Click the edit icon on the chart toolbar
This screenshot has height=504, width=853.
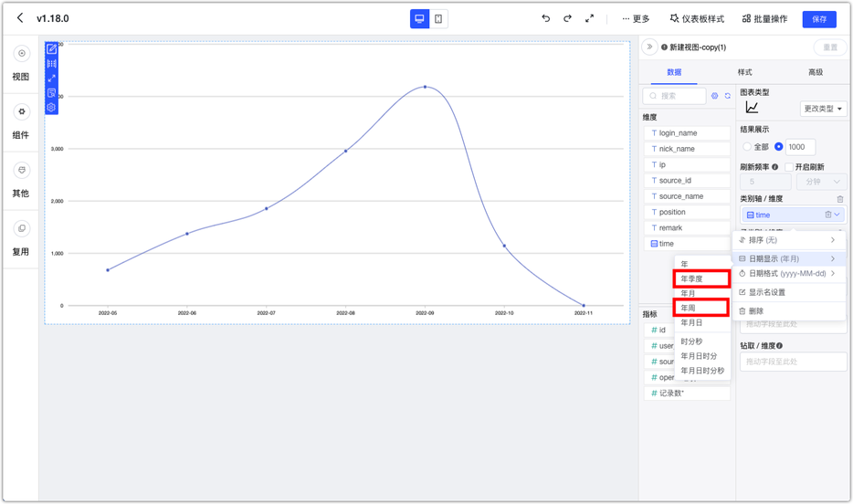pyautogui.click(x=51, y=49)
